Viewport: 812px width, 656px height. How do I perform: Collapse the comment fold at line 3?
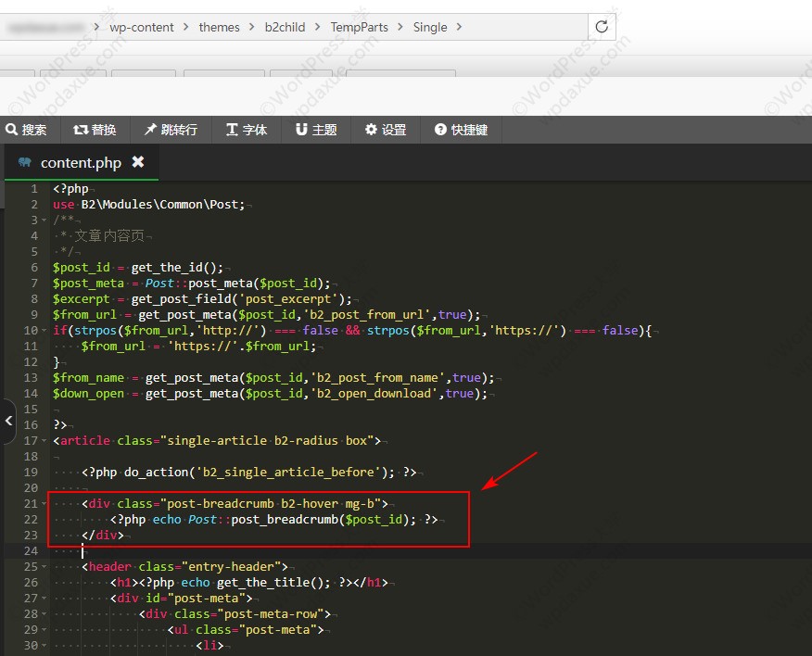tap(44, 221)
